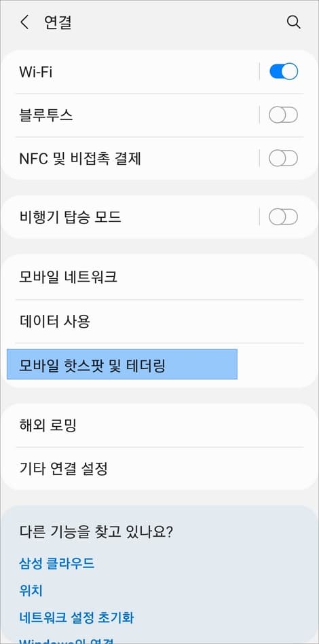Click the partially visible Windows와 연결 link
This screenshot has width=319, height=644.
(66, 641)
